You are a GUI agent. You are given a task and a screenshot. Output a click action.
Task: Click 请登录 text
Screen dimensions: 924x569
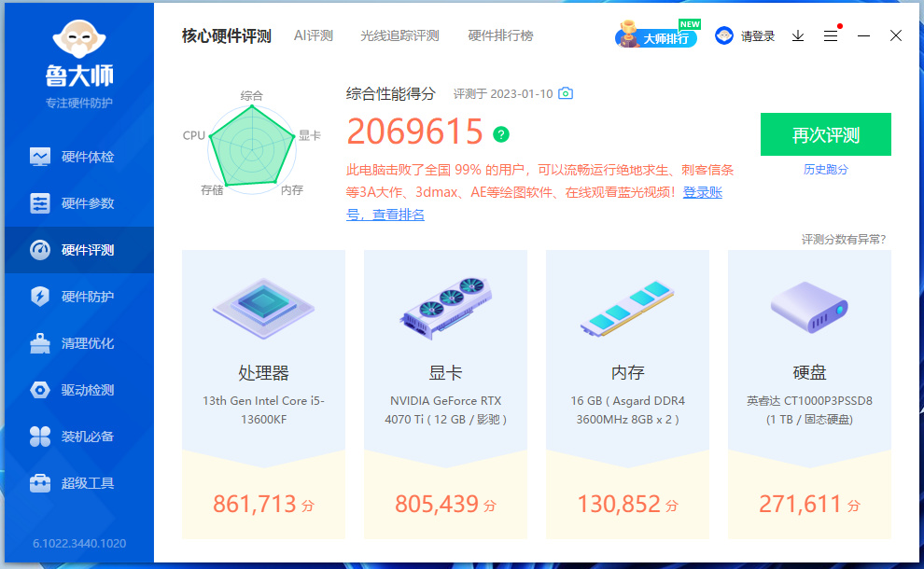tap(758, 36)
